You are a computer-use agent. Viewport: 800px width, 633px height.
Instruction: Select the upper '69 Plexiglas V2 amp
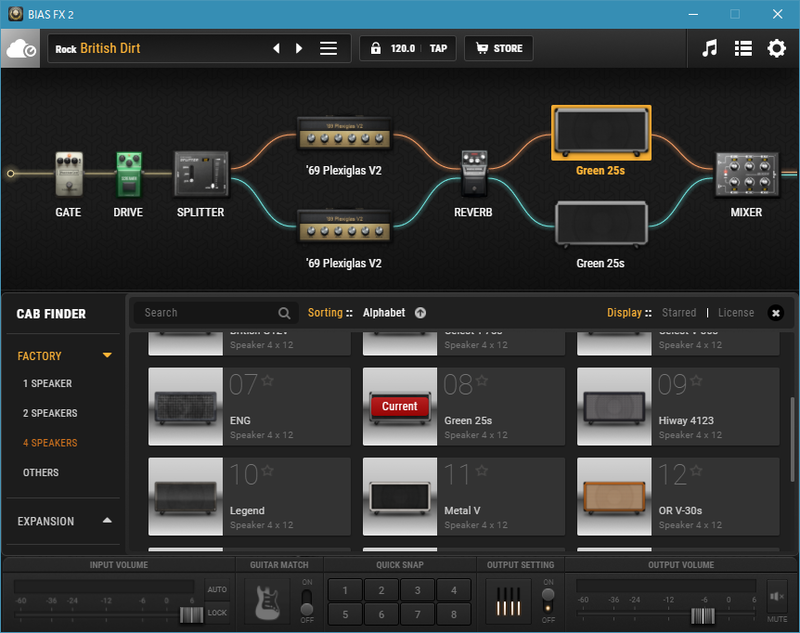coord(344,134)
